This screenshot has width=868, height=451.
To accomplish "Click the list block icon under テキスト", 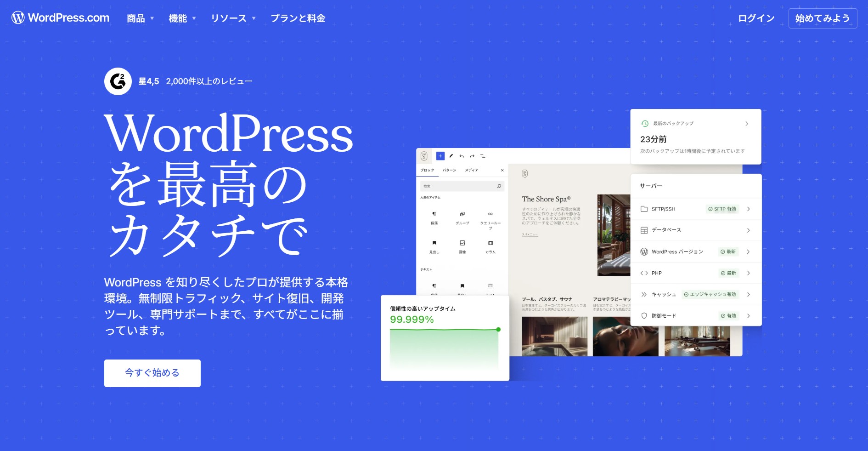I will click(490, 286).
